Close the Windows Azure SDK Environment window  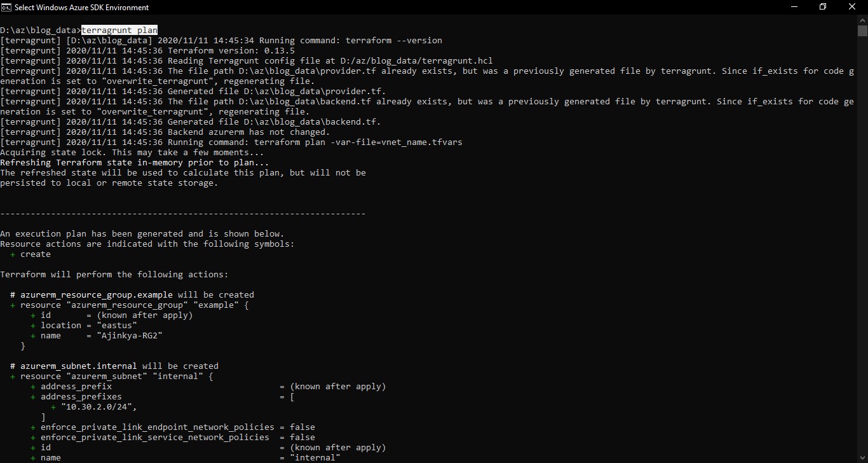click(853, 7)
